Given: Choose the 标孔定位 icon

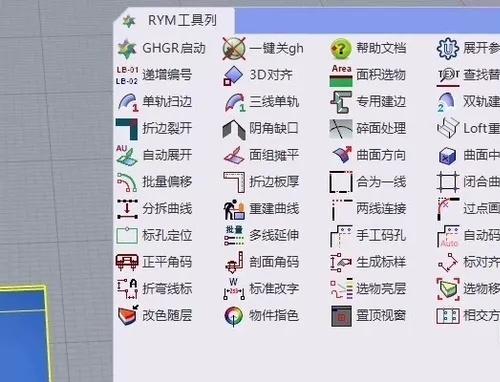Looking at the screenshot, I should [x=127, y=236].
